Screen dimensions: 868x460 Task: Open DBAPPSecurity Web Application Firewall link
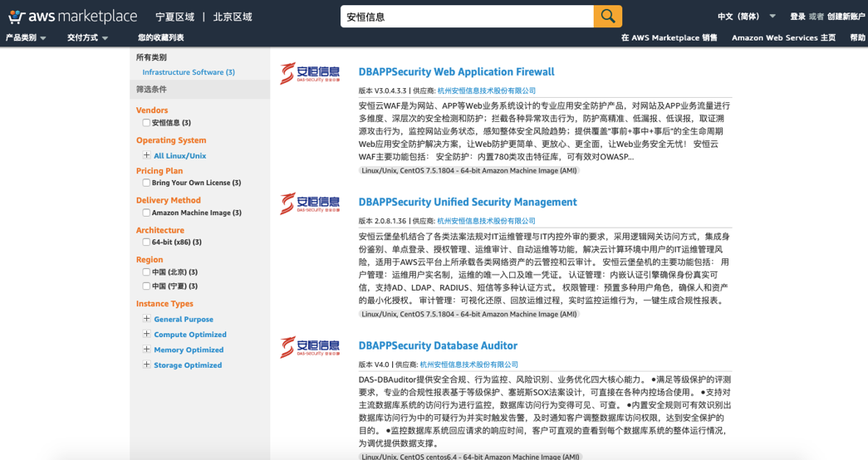[456, 72]
